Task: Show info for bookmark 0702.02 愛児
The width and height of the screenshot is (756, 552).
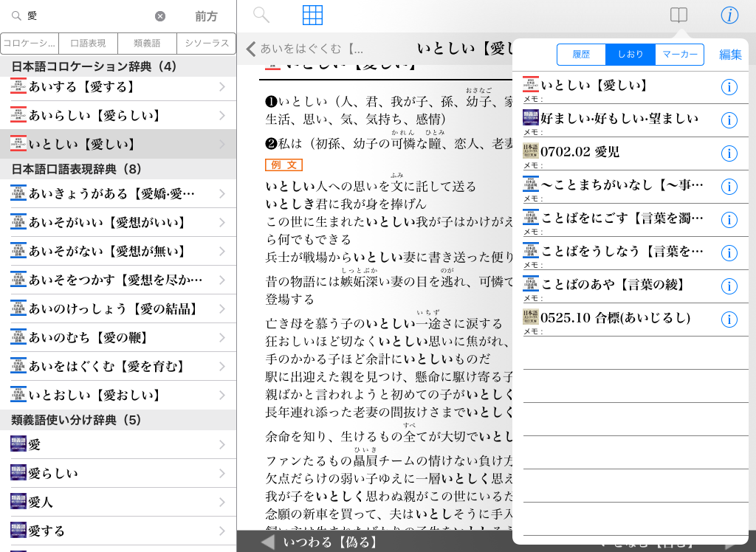Action: (729, 153)
